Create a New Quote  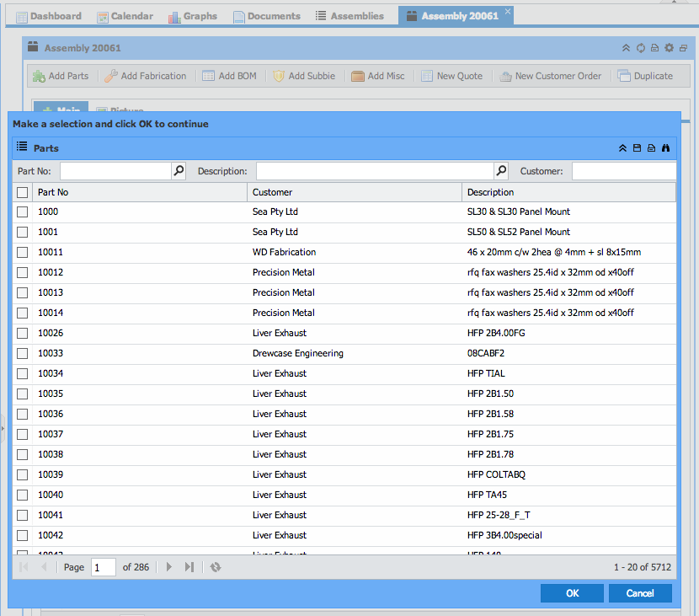click(452, 76)
